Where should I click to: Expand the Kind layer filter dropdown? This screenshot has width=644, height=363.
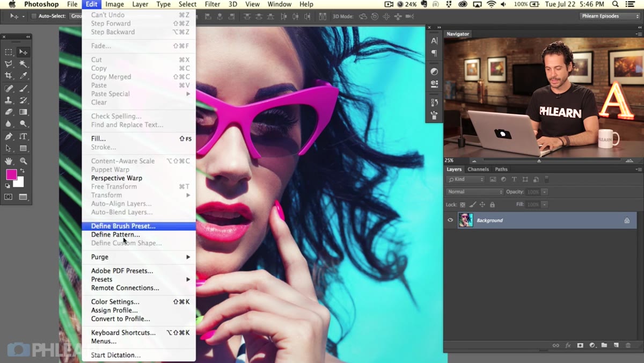pos(466,179)
